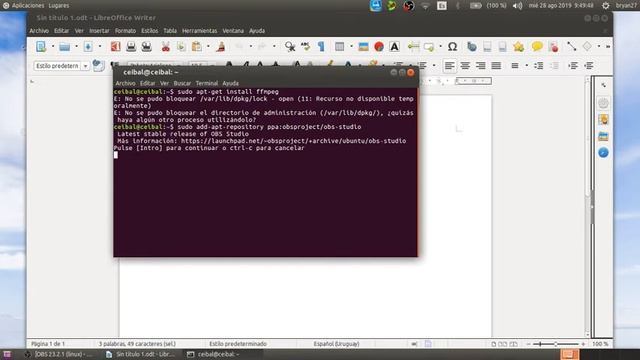The height and width of the screenshot is (360, 640).
Task: Toggle center horizontally alignment
Action: click(465, 66)
